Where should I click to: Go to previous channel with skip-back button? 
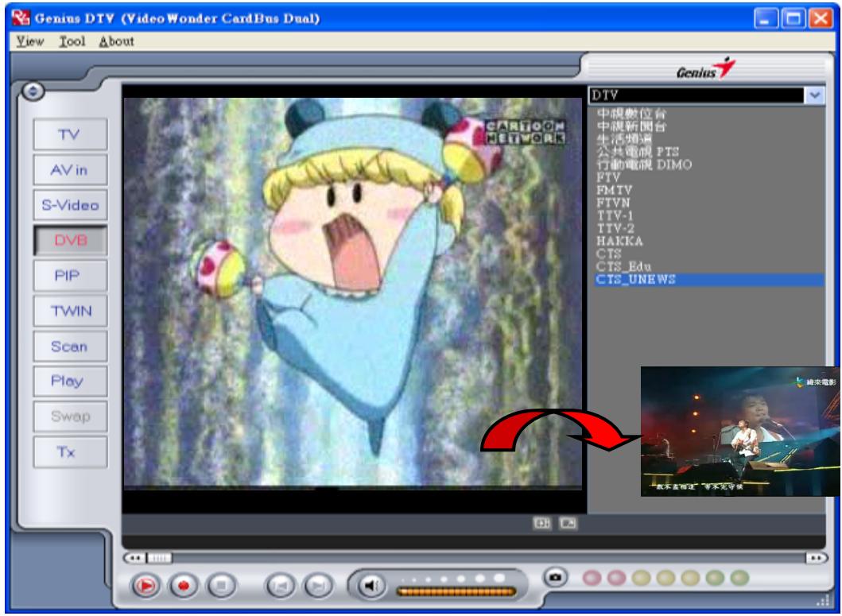281,585
